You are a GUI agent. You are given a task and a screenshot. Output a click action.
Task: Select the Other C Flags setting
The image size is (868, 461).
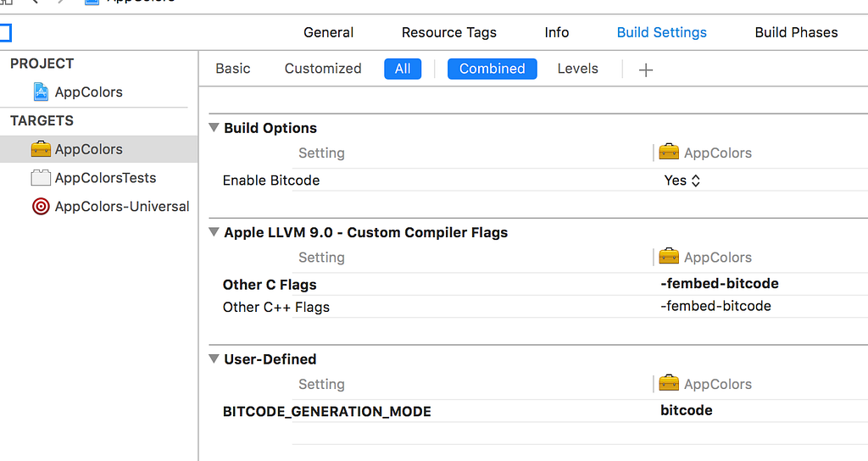270,285
